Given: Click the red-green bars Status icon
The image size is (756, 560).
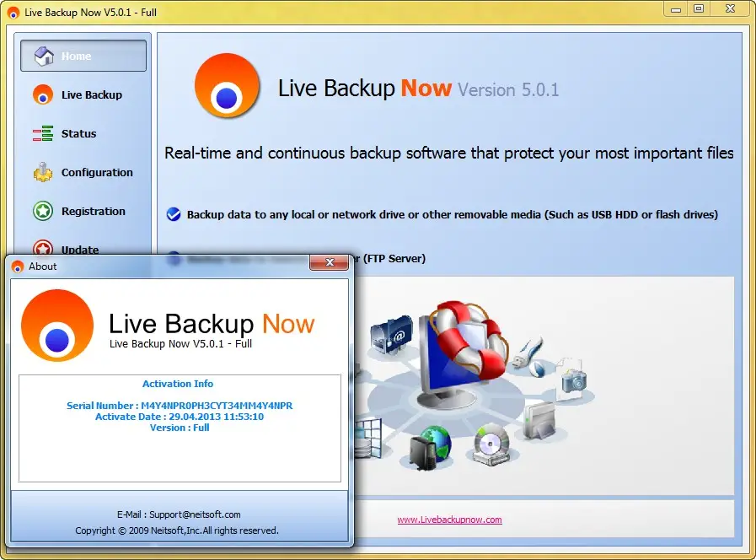Looking at the screenshot, I should (x=43, y=133).
